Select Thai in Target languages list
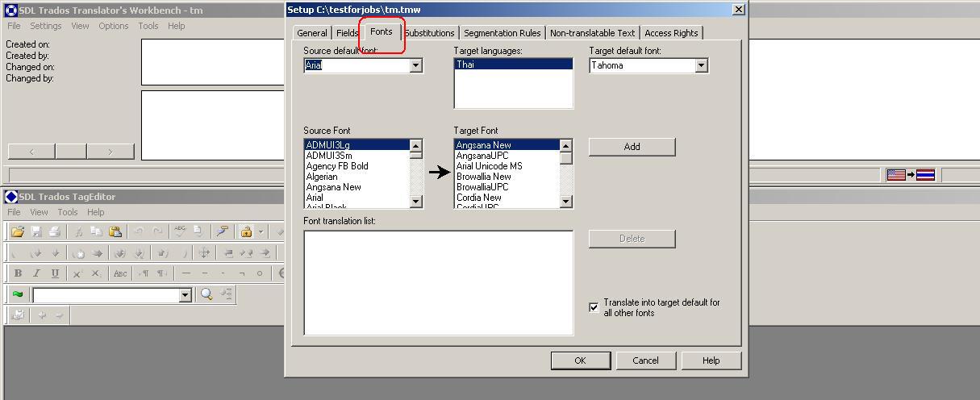This screenshot has height=400, width=980. point(513,65)
